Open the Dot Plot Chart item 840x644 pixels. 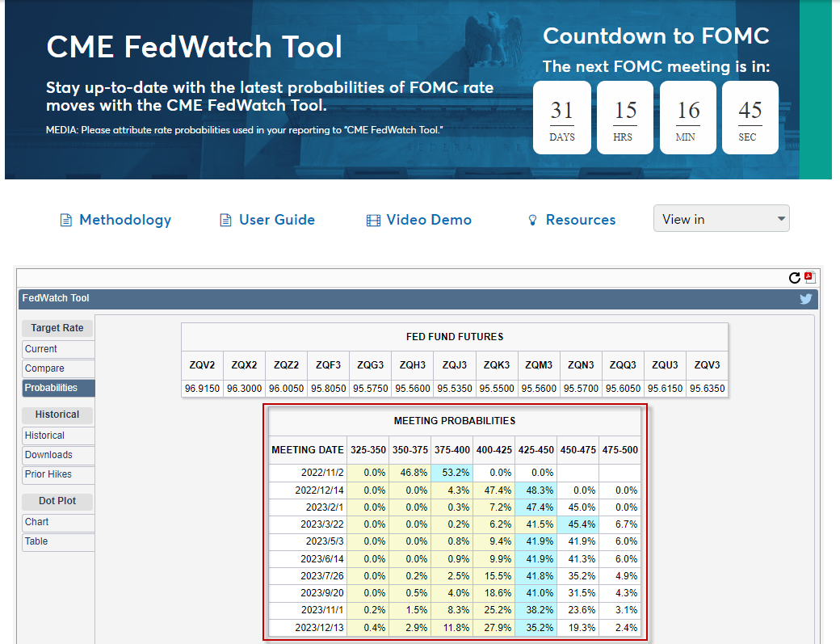pyautogui.click(x=58, y=522)
